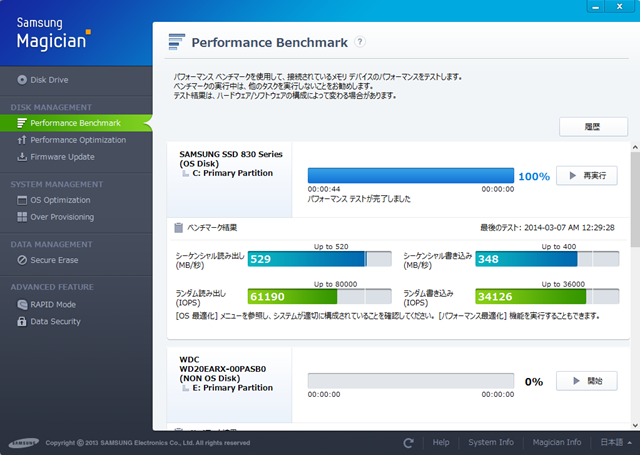Click the scrollbar down arrow
640x455 pixels.
coord(635,426)
